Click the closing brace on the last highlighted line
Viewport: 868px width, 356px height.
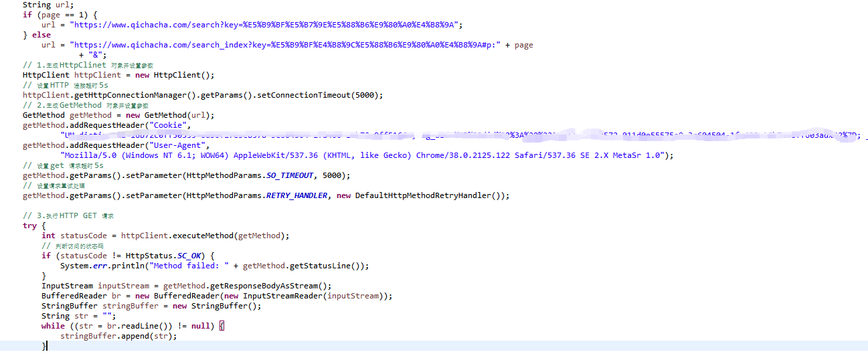coord(44,346)
